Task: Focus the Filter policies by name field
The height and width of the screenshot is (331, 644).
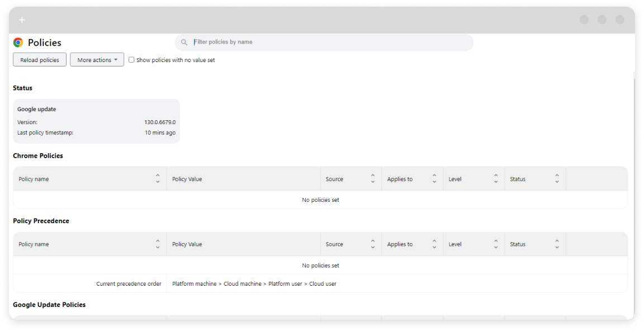Action: [324, 42]
